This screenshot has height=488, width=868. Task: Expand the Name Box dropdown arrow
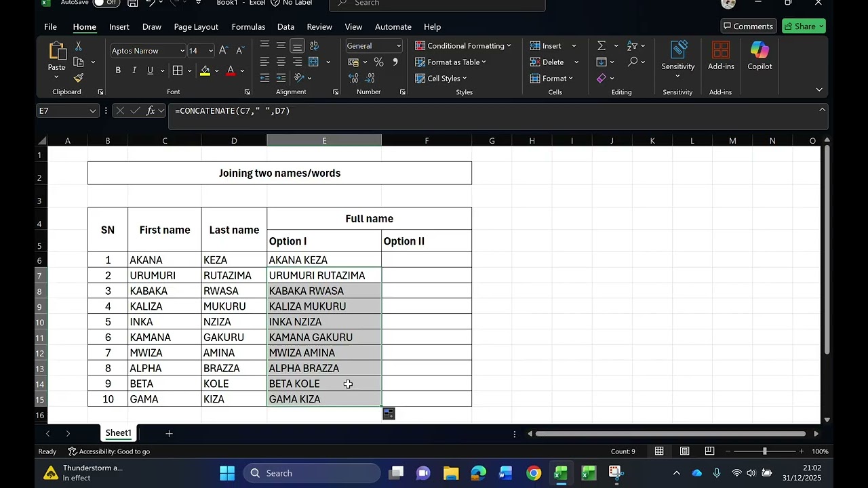pyautogui.click(x=93, y=110)
